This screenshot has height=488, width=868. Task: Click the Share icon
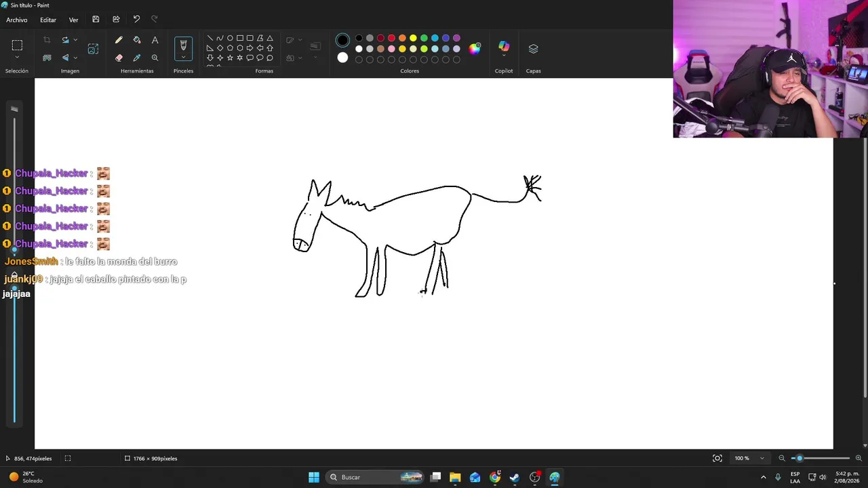point(116,20)
